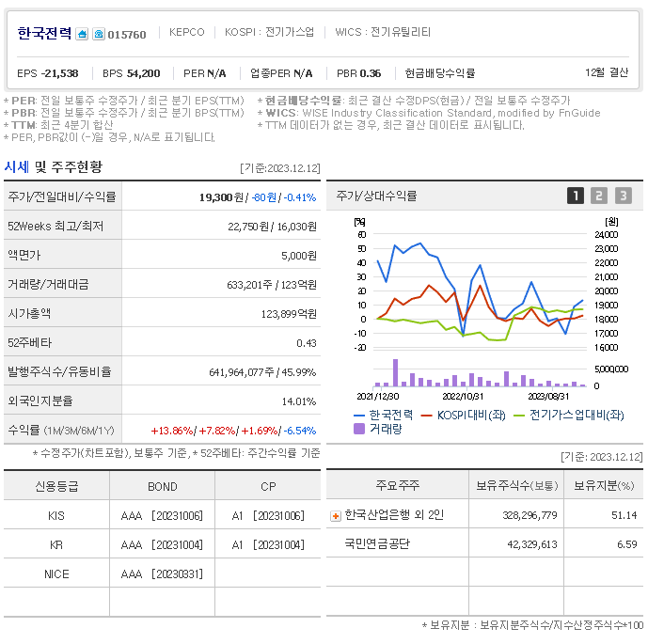Switch chart to tab 3
Screen dimensions: 648x644
624,196
